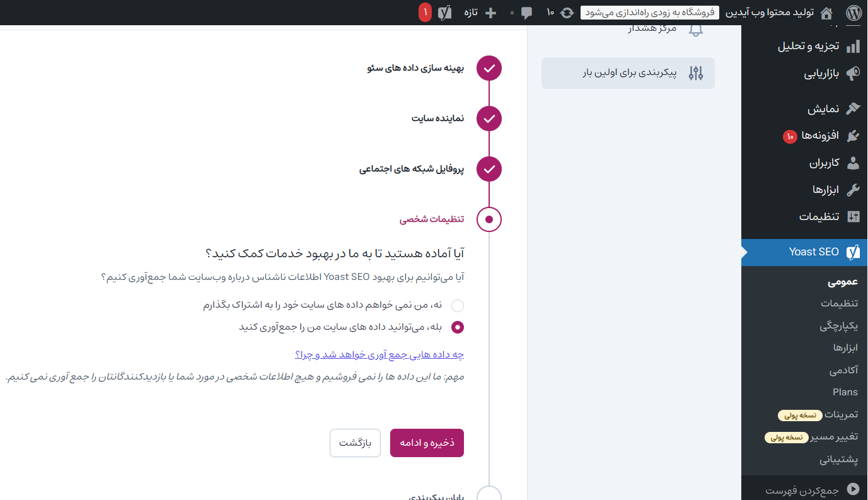Expand the 'نماینده سایت' step
This screenshot has height=500, width=868.
[x=438, y=119]
